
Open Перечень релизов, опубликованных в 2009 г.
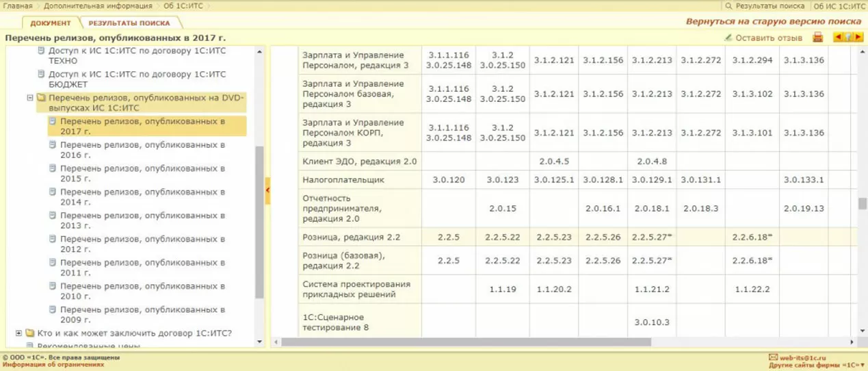(142, 315)
